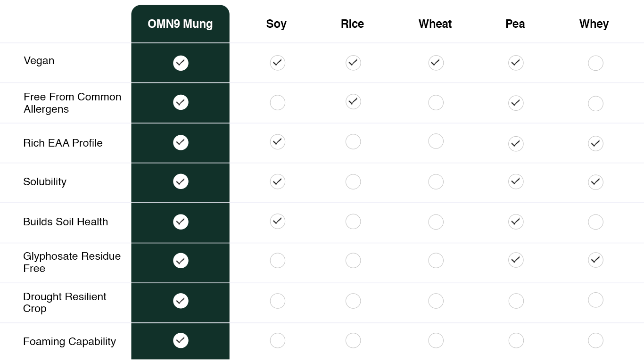Select the Whey column heading
This screenshot has height=362, width=644.
[x=594, y=24]
